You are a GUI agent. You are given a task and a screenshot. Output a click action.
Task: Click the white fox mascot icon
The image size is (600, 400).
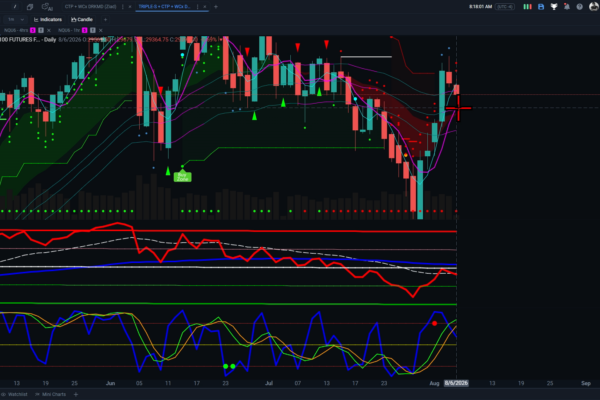pos(554,7)
